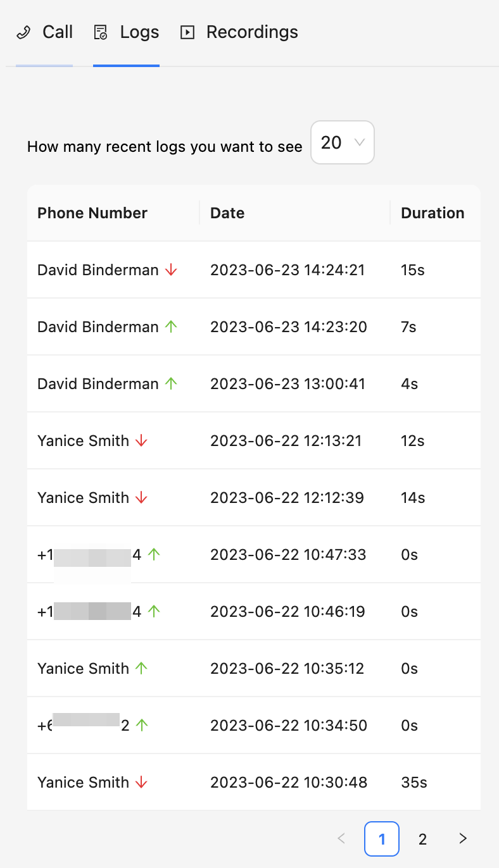Viewport: 499px width, 868px height.
Task: Click the outgoing arrow on the 14:23:20 call
Action: [x=171, y=327]
